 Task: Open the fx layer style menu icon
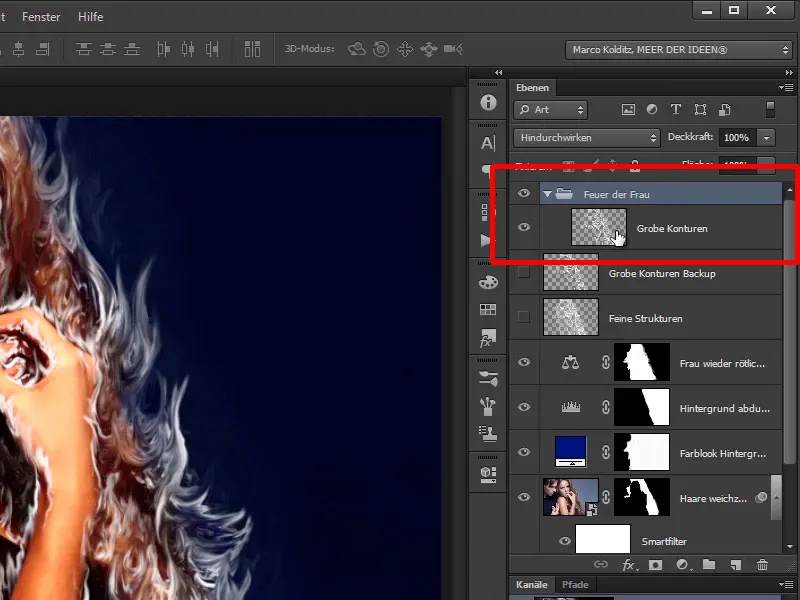point(629,565)
